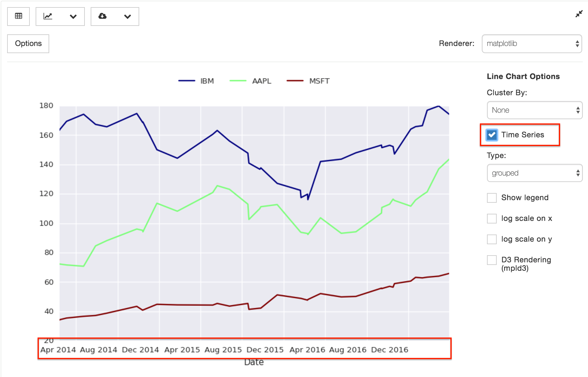
Task: Open the Type grouped dropdown
Action: 535,173
